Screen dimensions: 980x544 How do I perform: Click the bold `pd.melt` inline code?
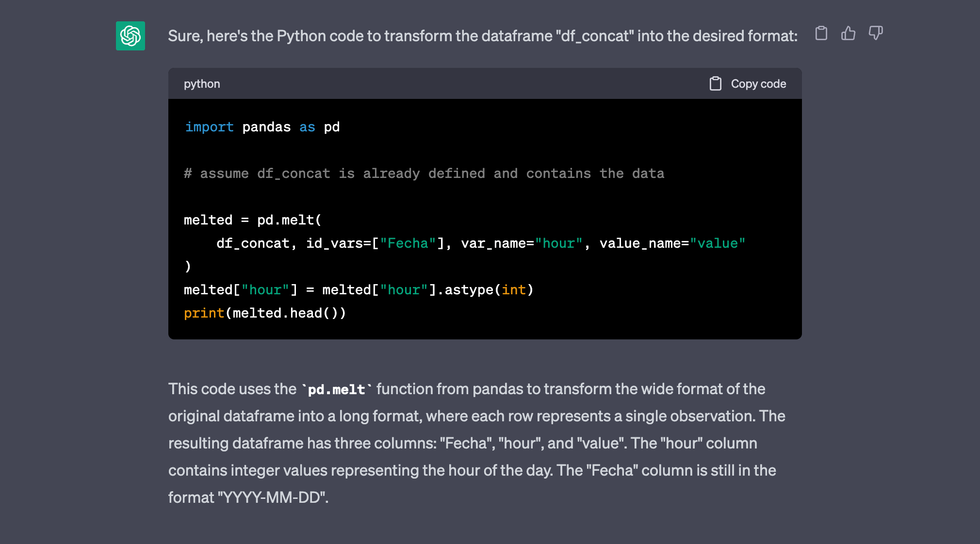coord(337,389)
